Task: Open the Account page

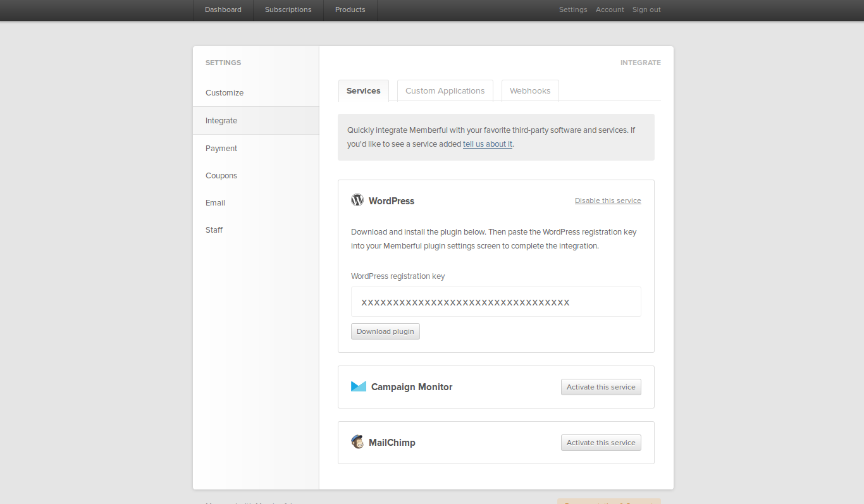Action: pyautogui.click(x=610, y=9)
